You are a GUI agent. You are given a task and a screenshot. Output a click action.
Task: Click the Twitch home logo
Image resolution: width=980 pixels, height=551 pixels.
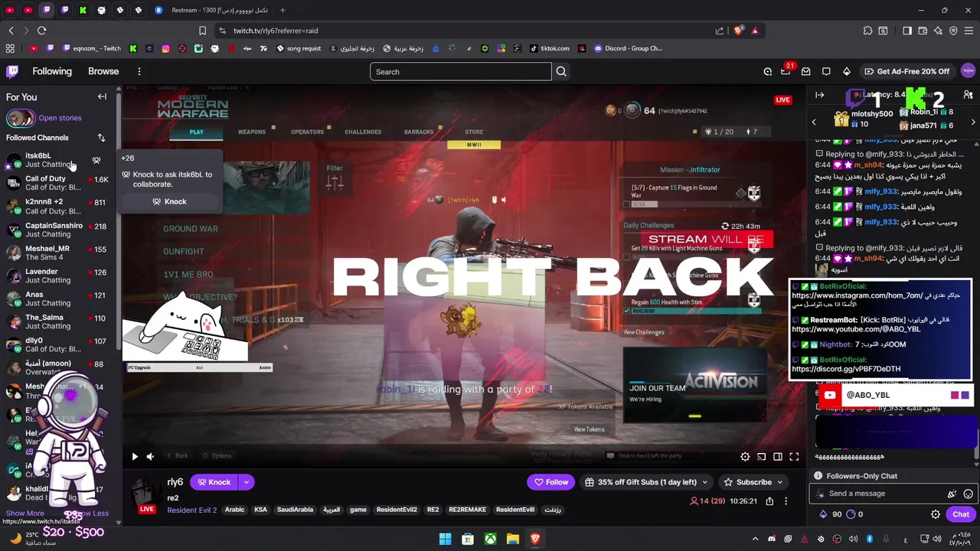point(12,71)
